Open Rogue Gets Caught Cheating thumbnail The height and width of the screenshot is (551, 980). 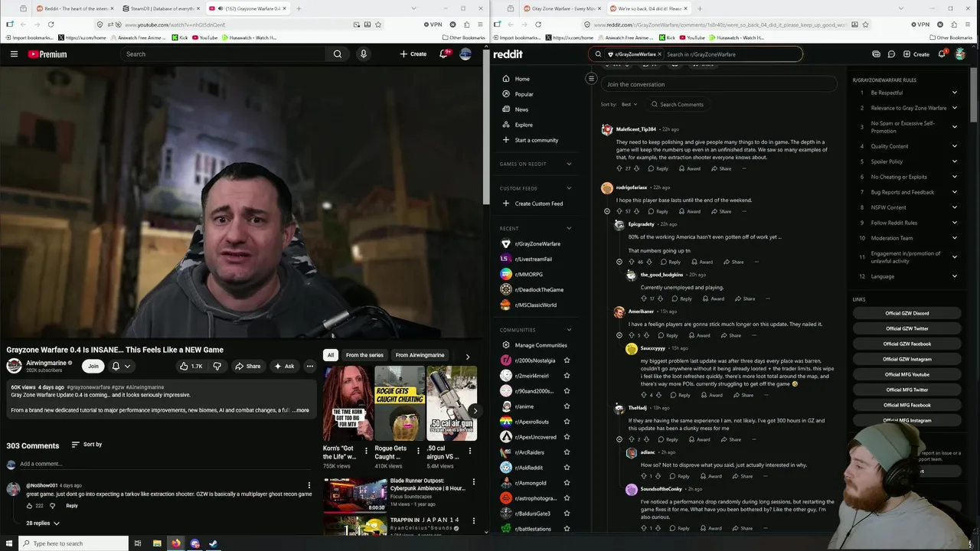click(x=400, y=403)
